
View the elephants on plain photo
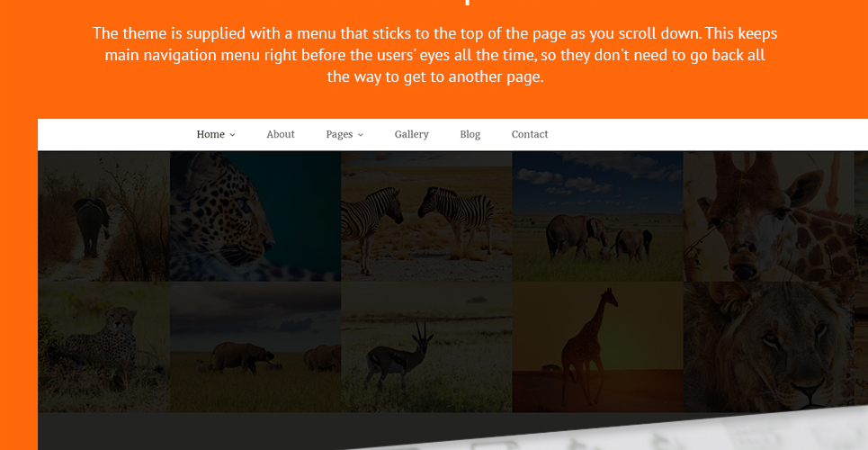(x=597, y=217)
